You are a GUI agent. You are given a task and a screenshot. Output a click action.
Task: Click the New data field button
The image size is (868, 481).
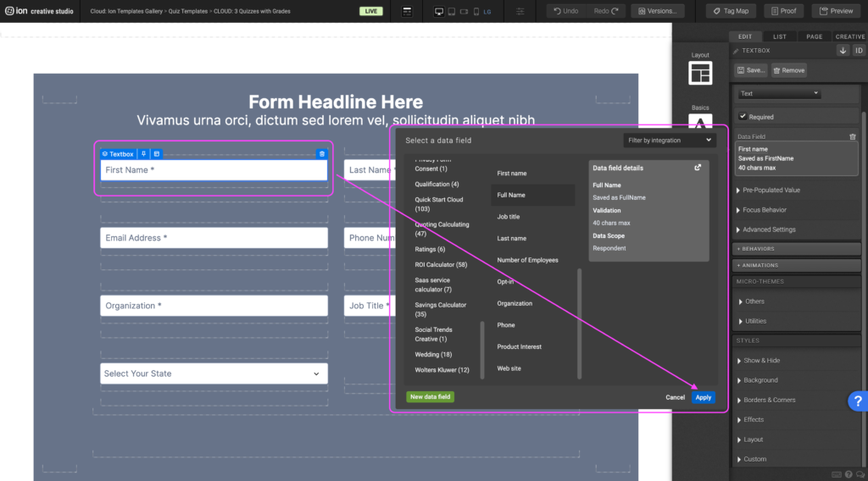[430, 397]
